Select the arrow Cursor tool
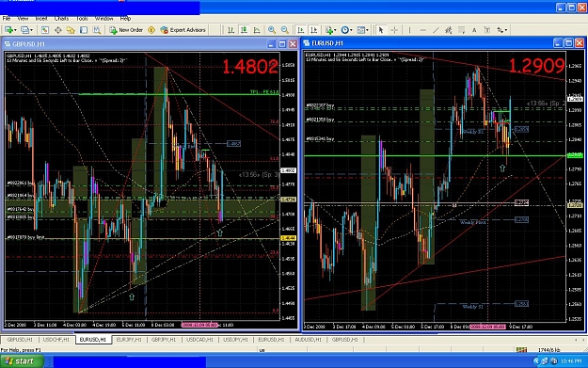This screenshot has height=368, width=588. coord(381,30)
